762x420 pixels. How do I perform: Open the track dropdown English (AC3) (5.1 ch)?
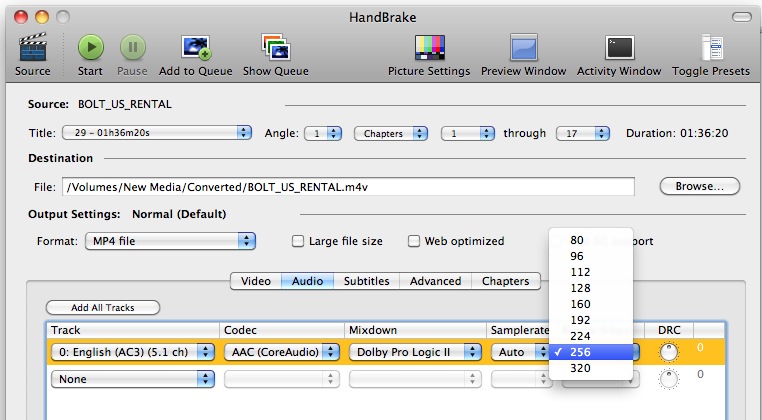pos(133,352)
